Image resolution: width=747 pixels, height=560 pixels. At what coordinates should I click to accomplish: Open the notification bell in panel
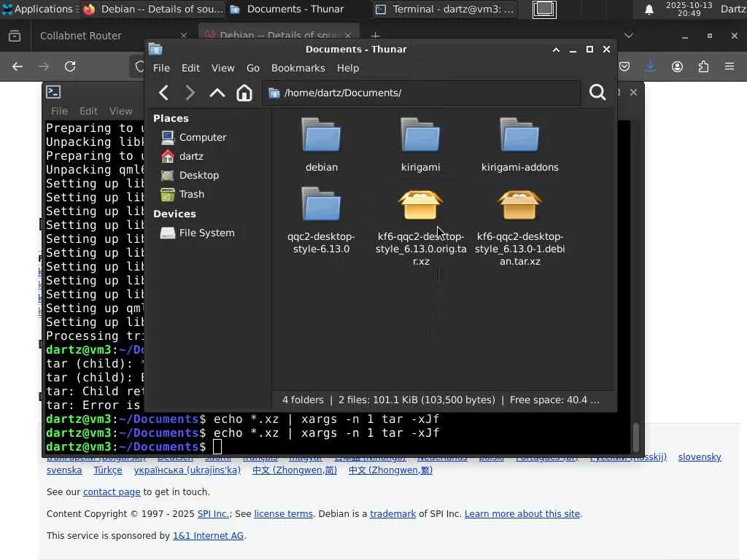[649, 9]
